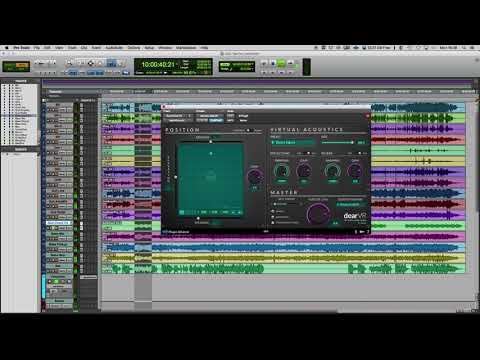Click the elevation slider handle left of pad
The height and width of the screenshot is (360, 480).
click(x=176, y=177)
